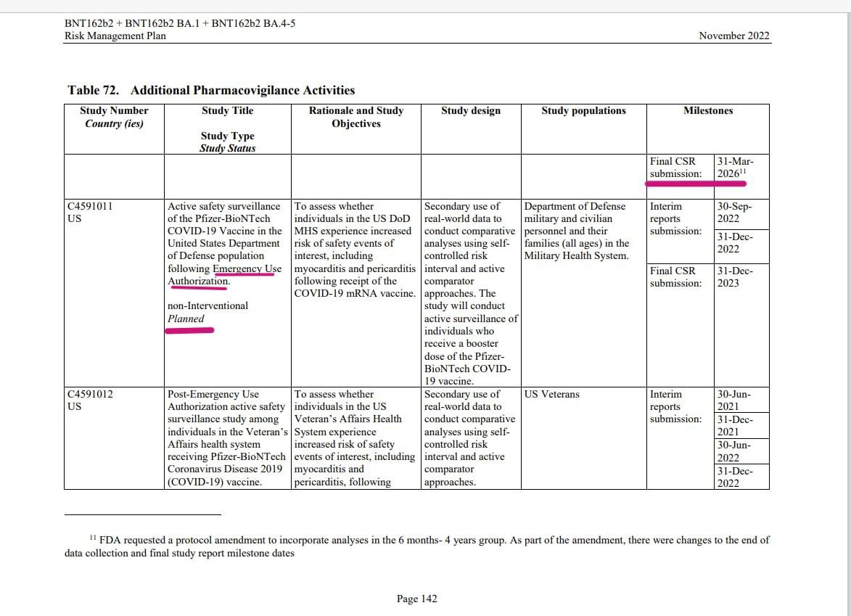Select the 'Milestones' column header
Screen dimensions: 851x616
tap(708, 111)
